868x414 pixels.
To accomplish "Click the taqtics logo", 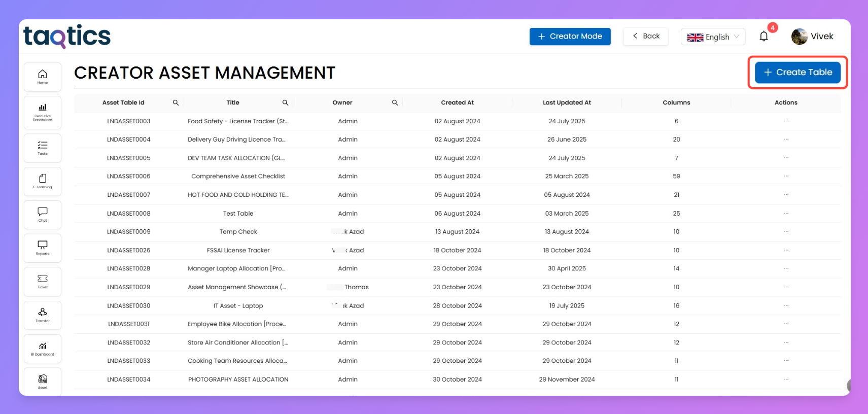I will pos(67,37).
